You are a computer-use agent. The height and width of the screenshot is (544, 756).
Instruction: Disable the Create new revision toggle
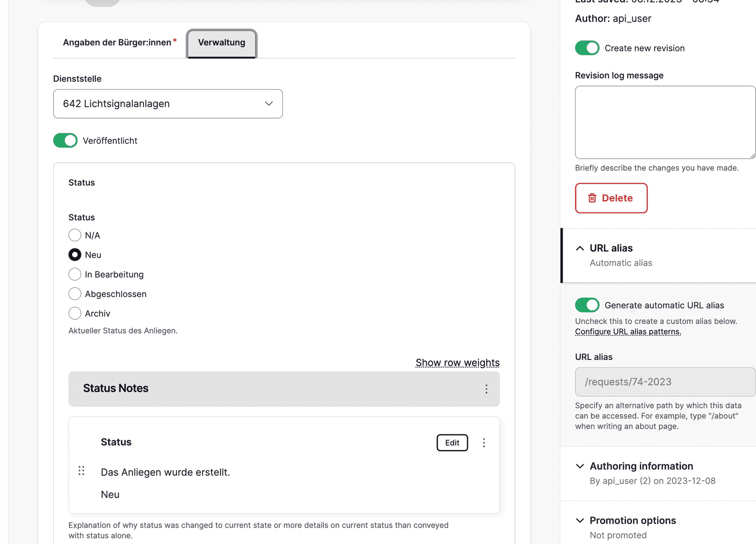tap(587, 48)
